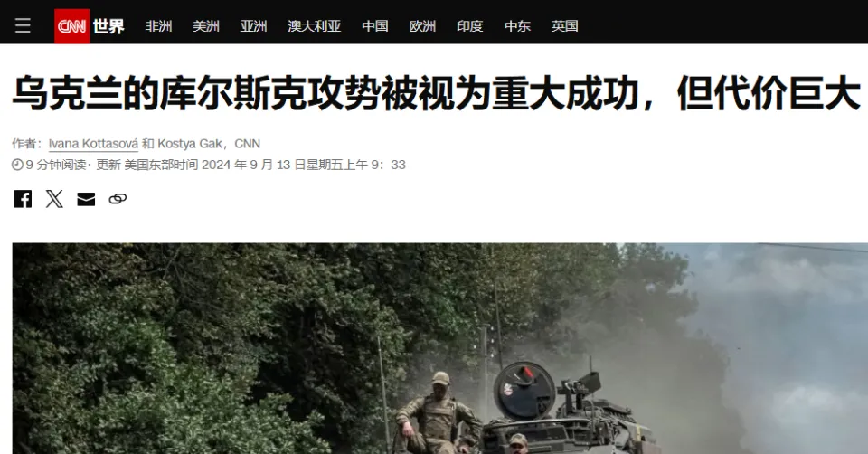
Task: Click the clock reading-time icon
Action: click(x=17, y=165)
